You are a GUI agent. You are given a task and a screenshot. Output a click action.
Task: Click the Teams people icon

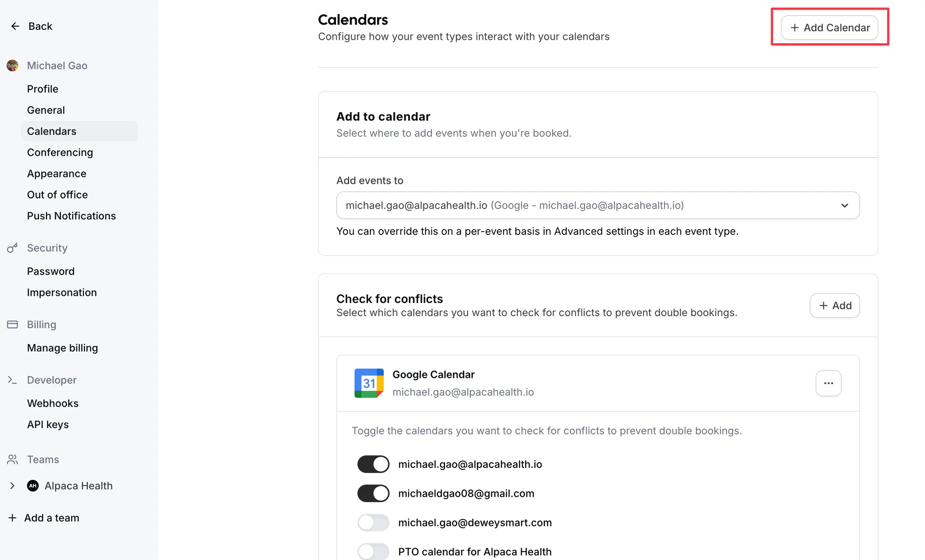13,459
